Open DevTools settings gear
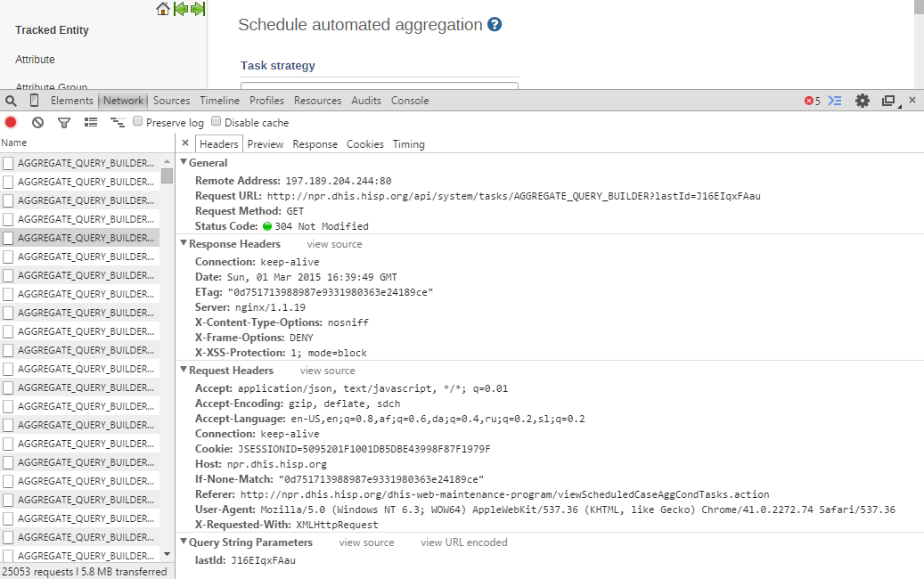 (x=862, y=101)
